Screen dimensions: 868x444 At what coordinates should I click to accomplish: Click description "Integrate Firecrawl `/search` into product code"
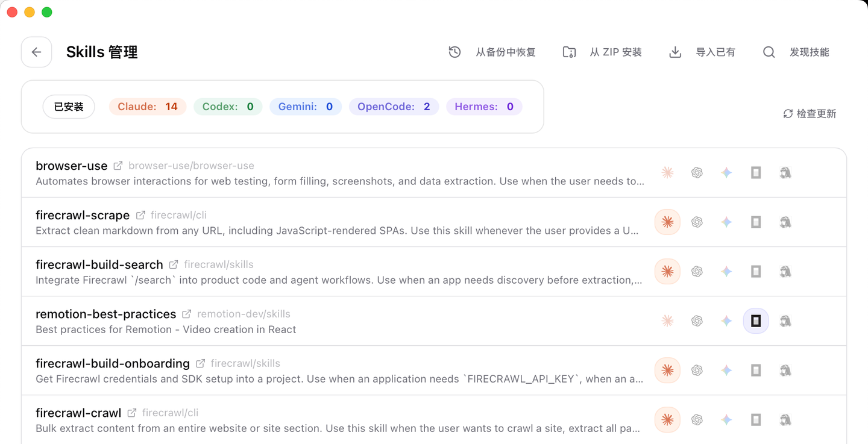pos(339,280)
